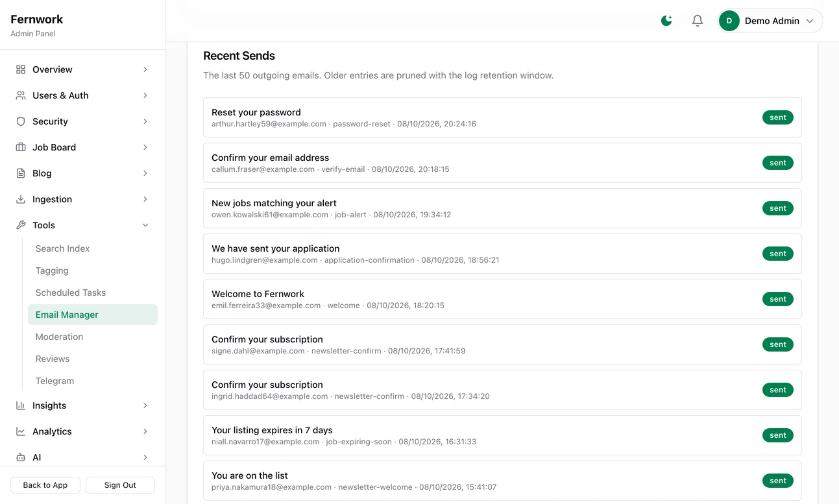The image size is (839, 504).
Task: Open 'Your listing expires in 7 days' entry
Action: 502,435
